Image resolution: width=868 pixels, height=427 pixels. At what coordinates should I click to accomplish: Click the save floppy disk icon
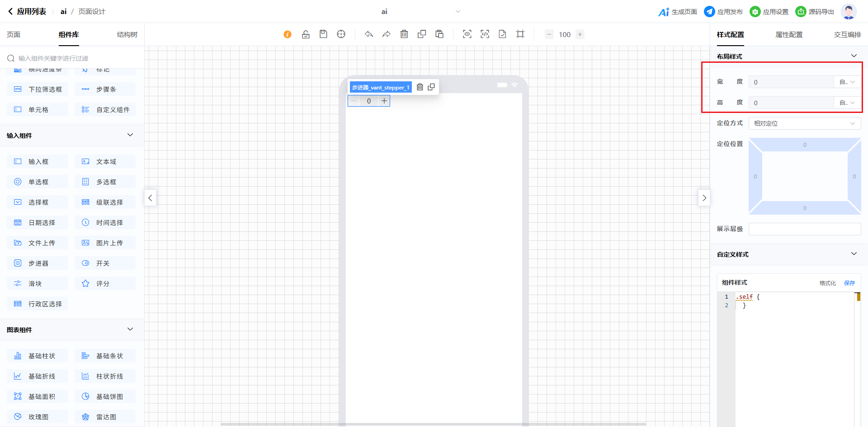[323, 34]
